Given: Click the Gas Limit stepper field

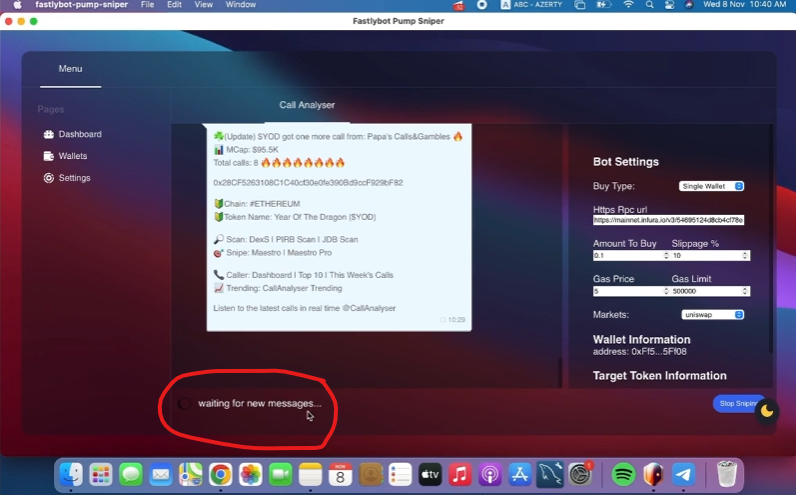Looking at the screenshot, I should 710,292.
